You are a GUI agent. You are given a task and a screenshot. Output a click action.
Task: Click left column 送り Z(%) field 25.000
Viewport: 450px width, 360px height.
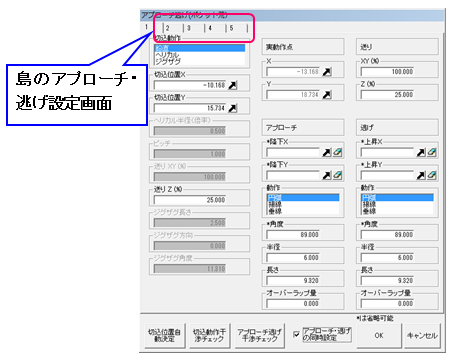pyautogui.click(x=190, y=200)
